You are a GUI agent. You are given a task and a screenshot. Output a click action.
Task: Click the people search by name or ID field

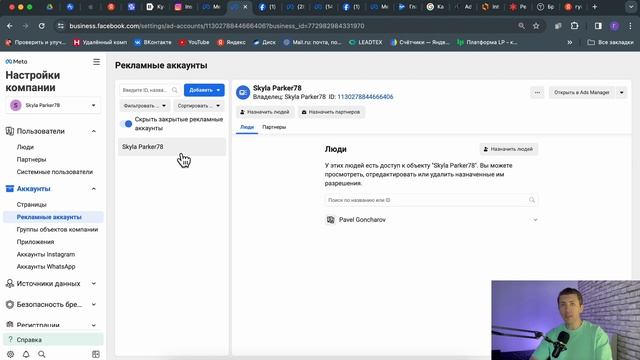[431, 200]
